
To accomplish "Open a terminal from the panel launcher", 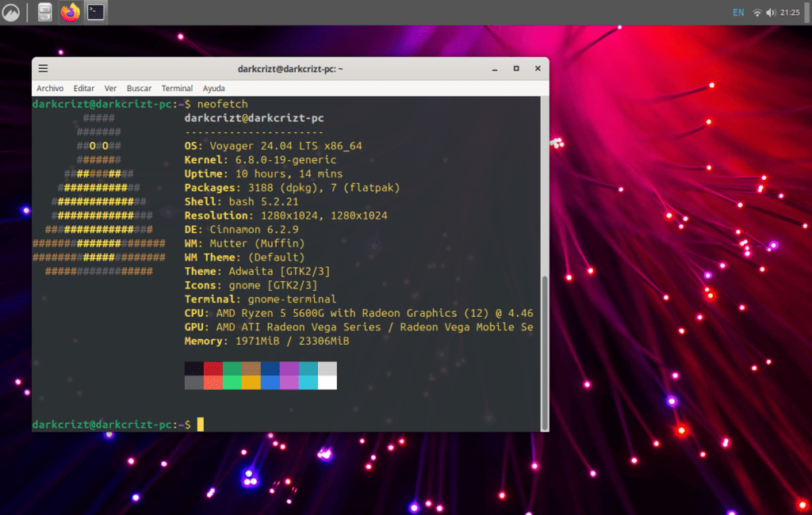I will point(95,12).
